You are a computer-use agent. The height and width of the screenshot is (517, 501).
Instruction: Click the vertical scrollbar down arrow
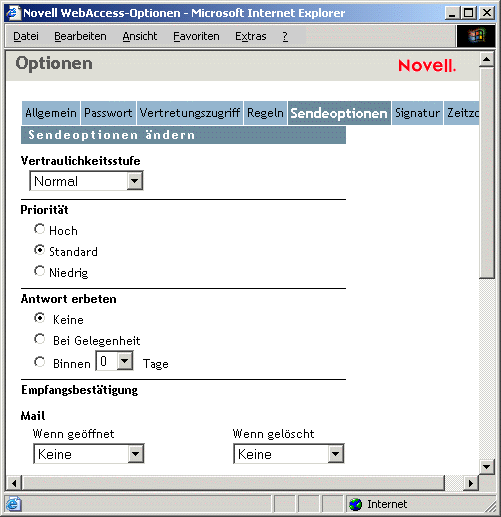point(487,467)
